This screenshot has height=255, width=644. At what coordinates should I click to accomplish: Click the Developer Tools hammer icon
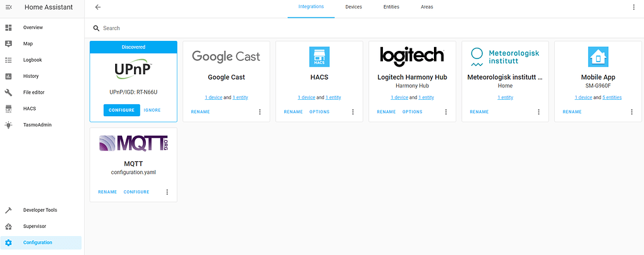click(8, 210)
